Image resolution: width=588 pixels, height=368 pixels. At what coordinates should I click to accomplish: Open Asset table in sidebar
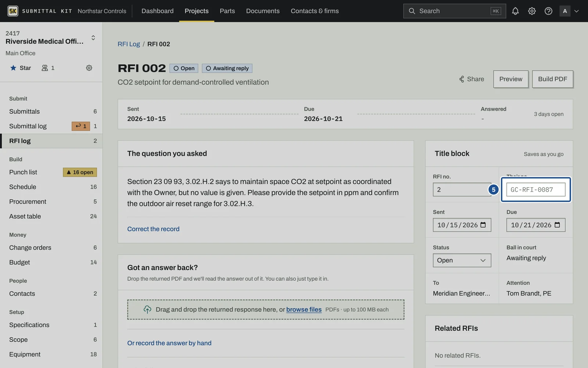coord(51,216)
